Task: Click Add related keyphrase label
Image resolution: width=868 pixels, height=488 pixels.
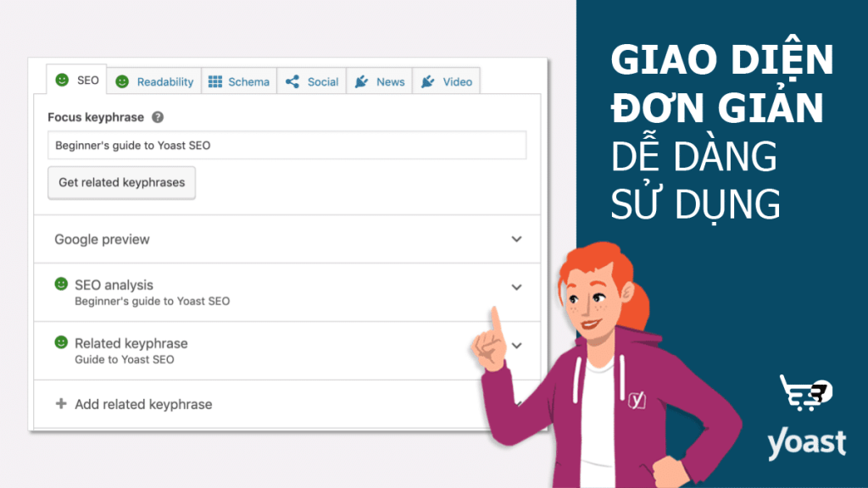Action: 143,404
